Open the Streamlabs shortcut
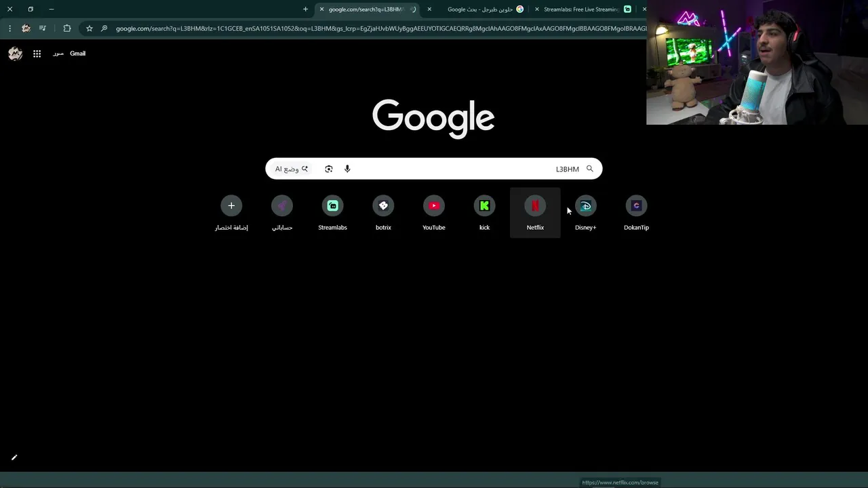This screenshot has width=868, height=488. tap(332, 212)
